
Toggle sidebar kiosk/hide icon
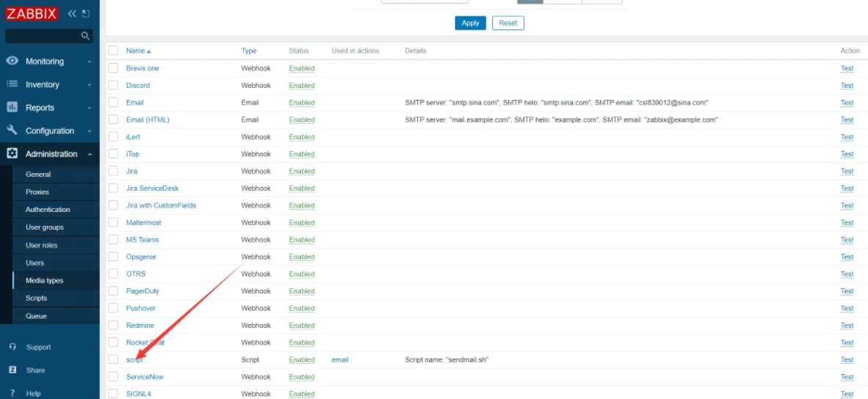pos(85,14)
